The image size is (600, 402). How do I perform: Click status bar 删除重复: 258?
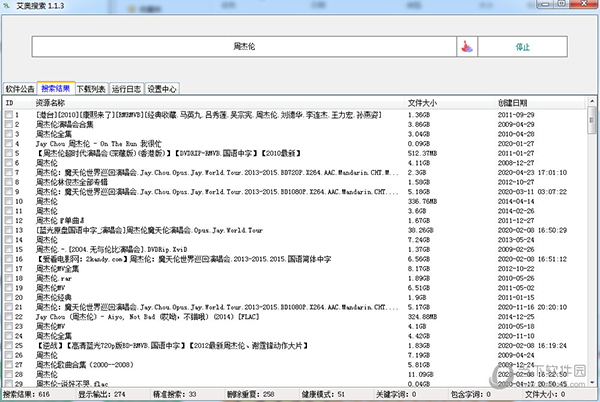click(x=251, y=394)
